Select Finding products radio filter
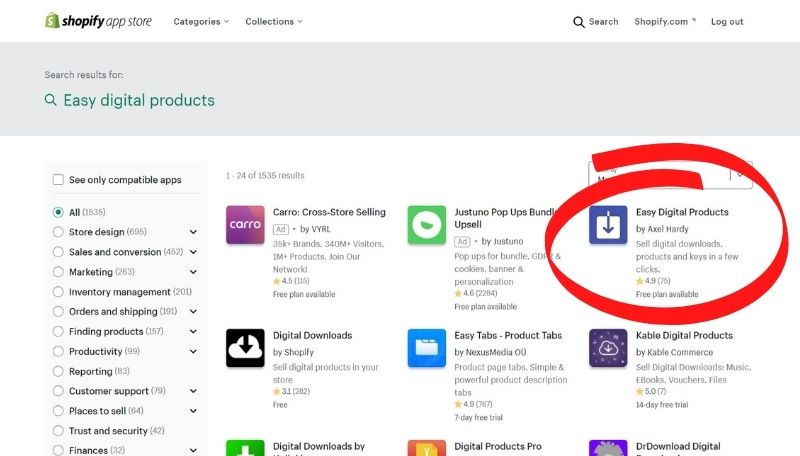This screenshot has width=800, height=456. click(x=58, y=331)
